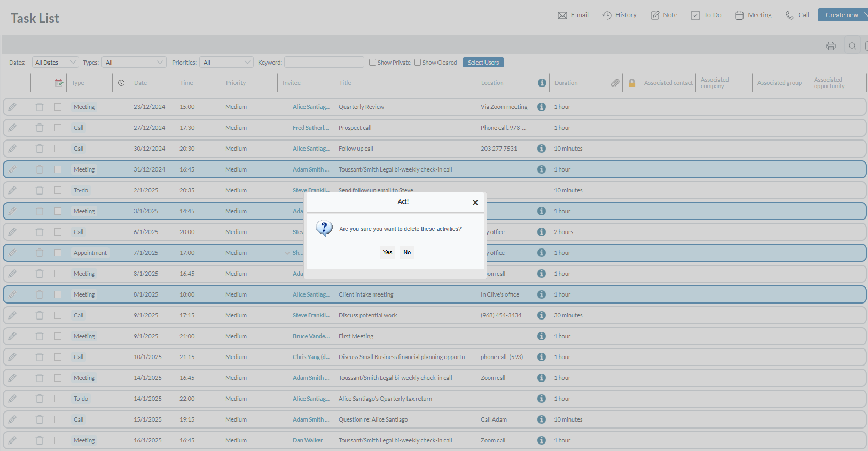This screenshot has width=868, height=451.
Task: Open the Types filter dropdown
Action: (x=134, y=63)
